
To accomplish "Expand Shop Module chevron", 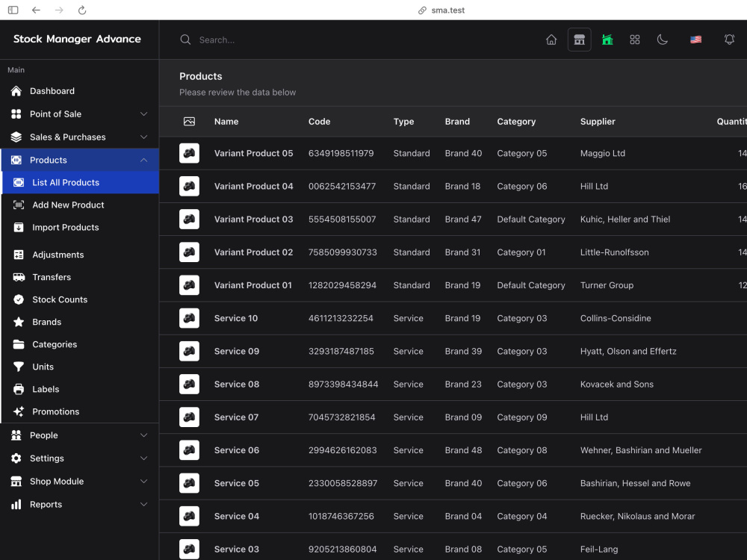I will pos(143,481).
